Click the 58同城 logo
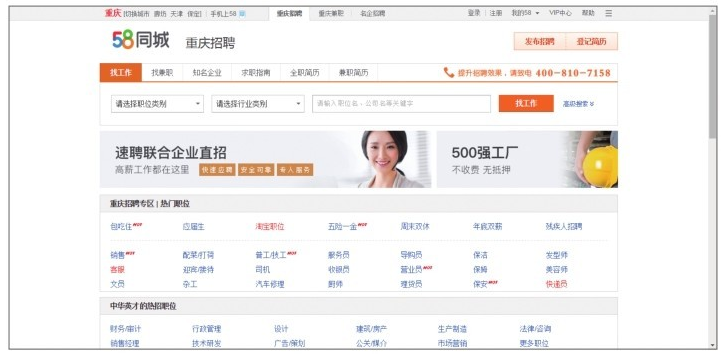 [x=141, y=40]
